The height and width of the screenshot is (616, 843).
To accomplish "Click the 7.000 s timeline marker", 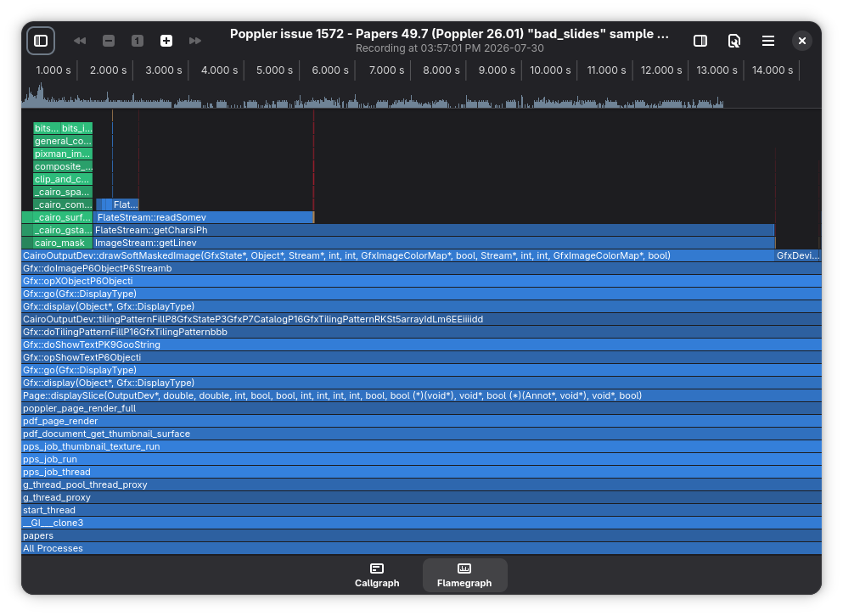I will [x=386, y=70].
